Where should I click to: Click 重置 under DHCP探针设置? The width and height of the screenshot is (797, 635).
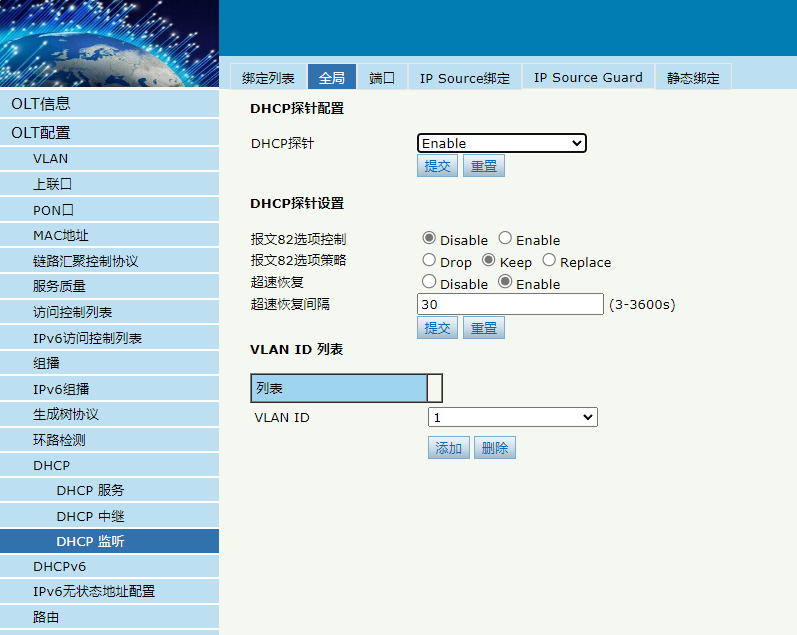coord(484,328)
